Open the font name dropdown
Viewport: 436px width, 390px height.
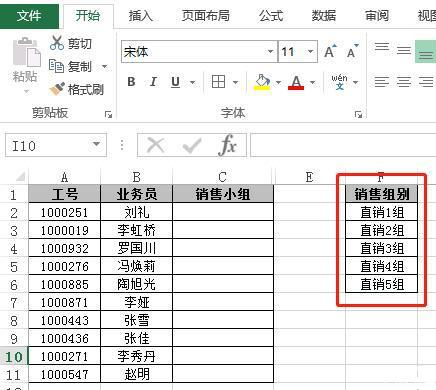pyautogui.click(x=270, y=51)
